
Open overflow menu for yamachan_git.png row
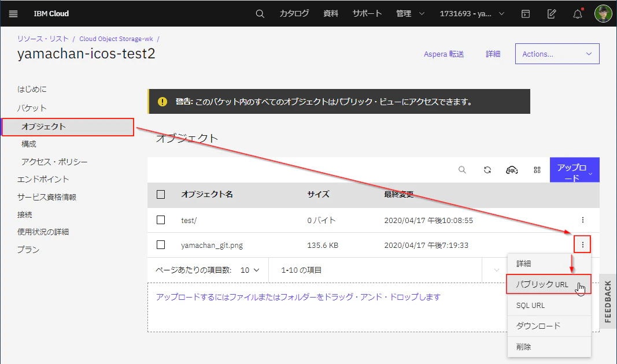pos(583,244)
